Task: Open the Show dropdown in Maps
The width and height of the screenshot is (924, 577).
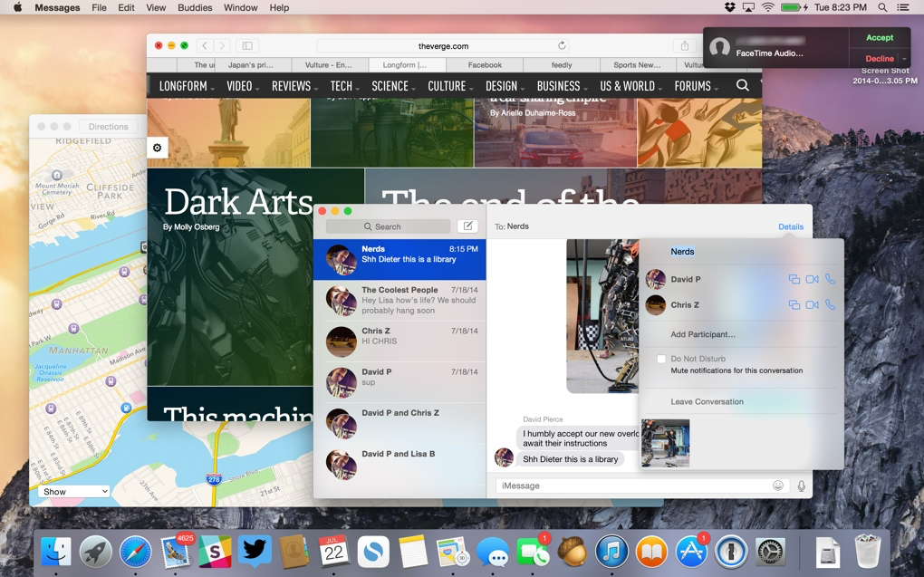Action: [x=74, y=492]
